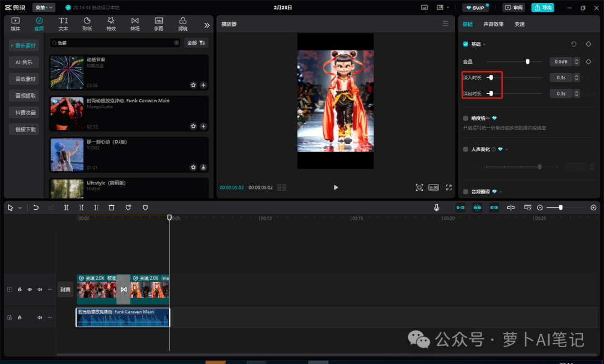Select the 特效 effects tab
This screenshot has width=604, height=364.
(x=111, y=24)
